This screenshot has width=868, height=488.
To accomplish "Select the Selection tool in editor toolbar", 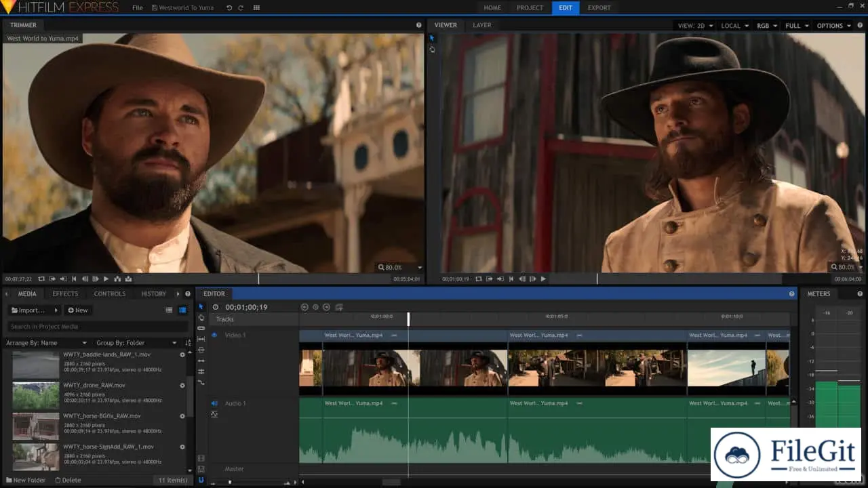I will click(x=201, y=307).
